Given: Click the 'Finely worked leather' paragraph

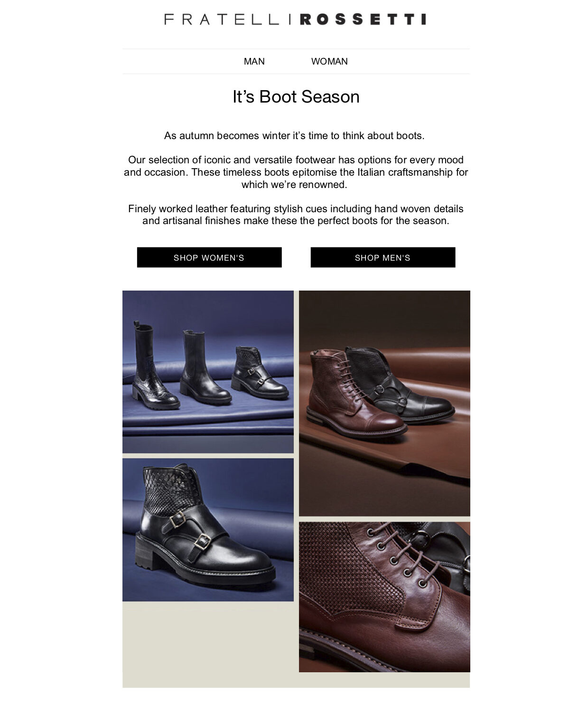Looking at the screenshot, I should [296, 215].
